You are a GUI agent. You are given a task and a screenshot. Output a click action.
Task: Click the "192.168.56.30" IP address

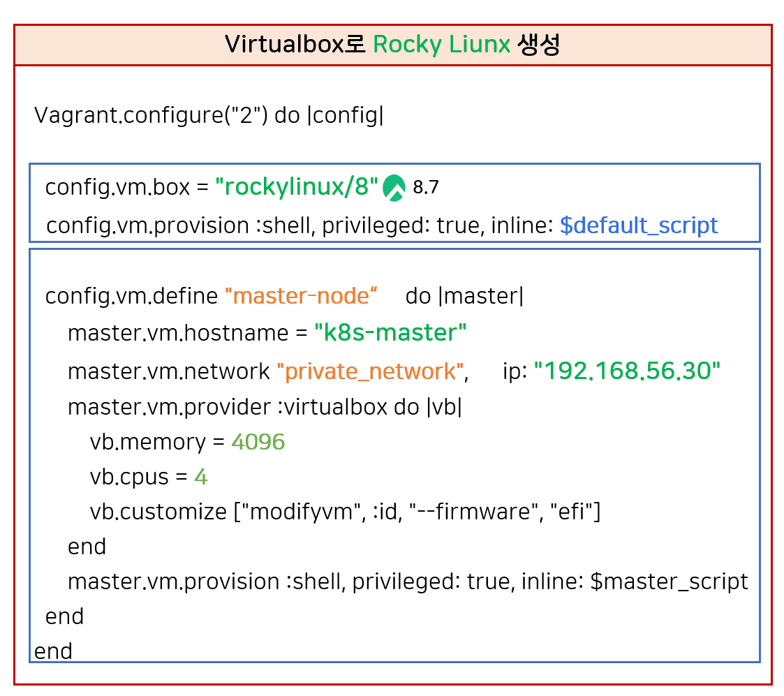coord(627,371)
